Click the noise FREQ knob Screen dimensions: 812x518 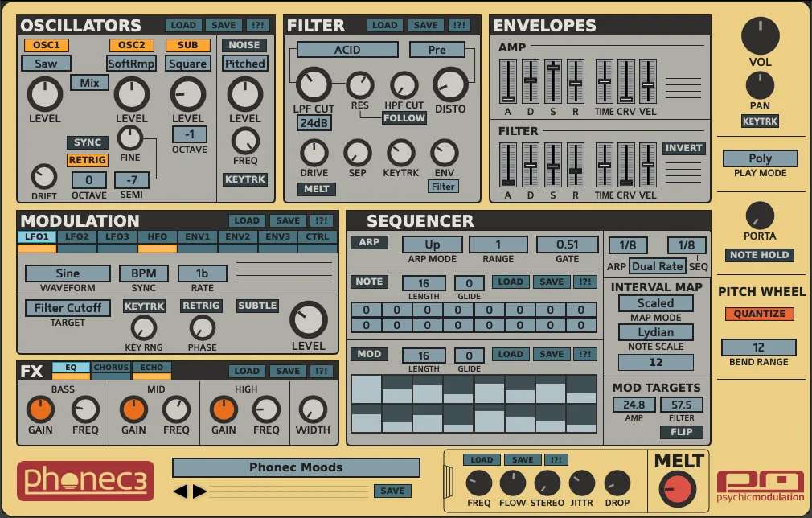[245, 141]
